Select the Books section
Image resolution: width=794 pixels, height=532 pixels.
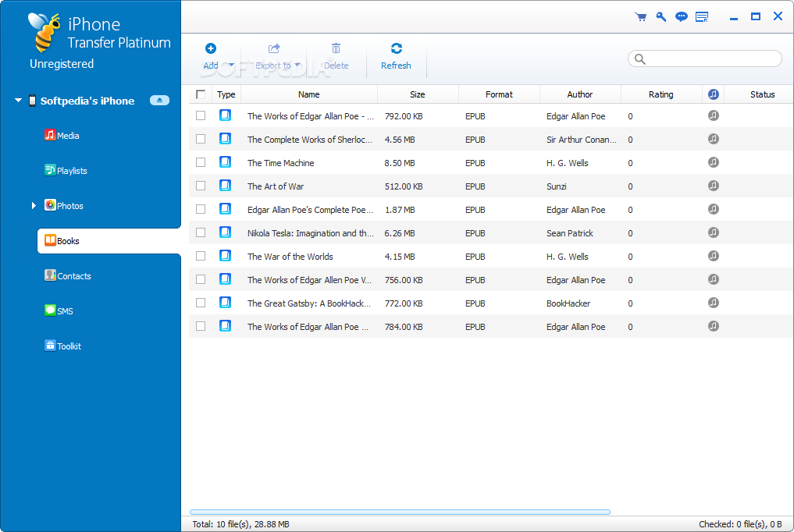(x=109, y=241)
